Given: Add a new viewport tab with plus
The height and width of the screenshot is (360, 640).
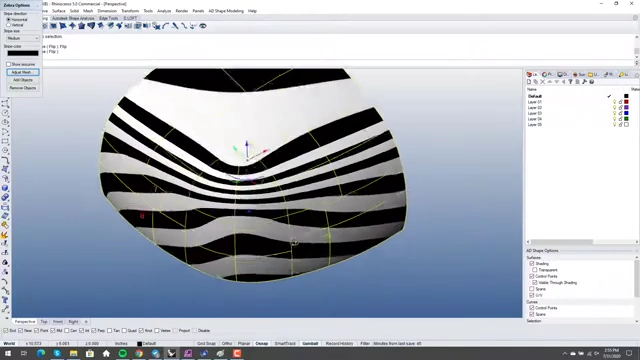Looking at the screenshot, I should [86, 322].
